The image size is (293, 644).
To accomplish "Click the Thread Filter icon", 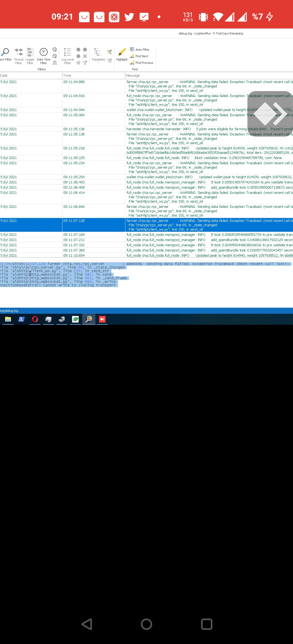I will click(18, 56).
